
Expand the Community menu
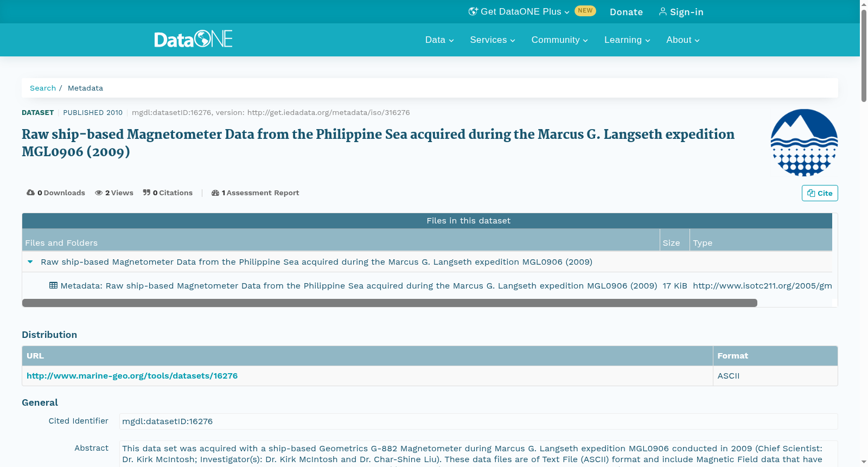point(559,40)
